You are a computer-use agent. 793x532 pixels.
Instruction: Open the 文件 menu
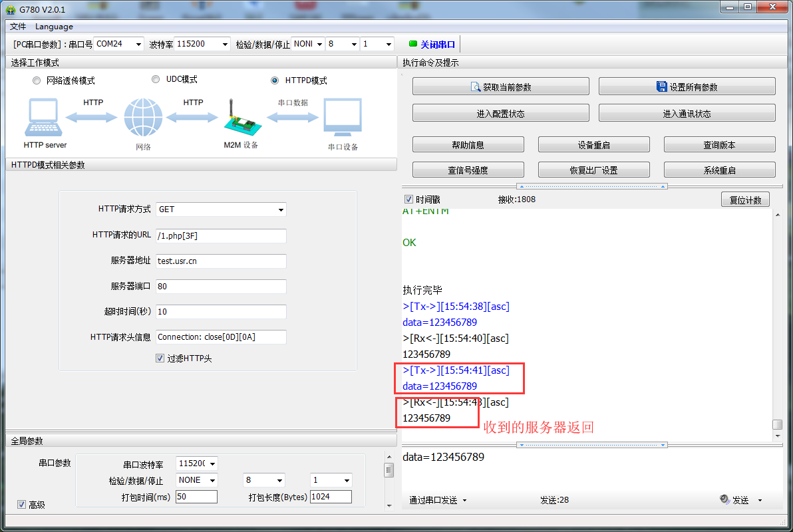[x=18, y=27]
